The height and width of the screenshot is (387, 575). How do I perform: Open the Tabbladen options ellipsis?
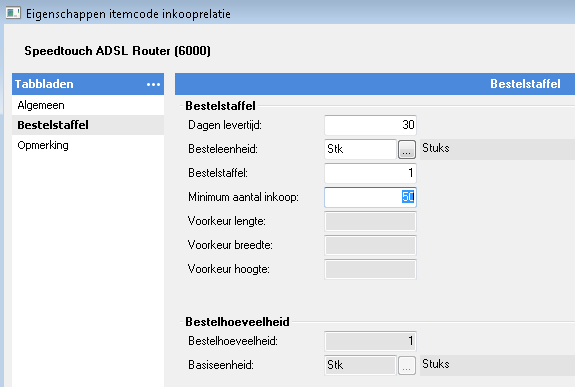click(x=153, y=84)
